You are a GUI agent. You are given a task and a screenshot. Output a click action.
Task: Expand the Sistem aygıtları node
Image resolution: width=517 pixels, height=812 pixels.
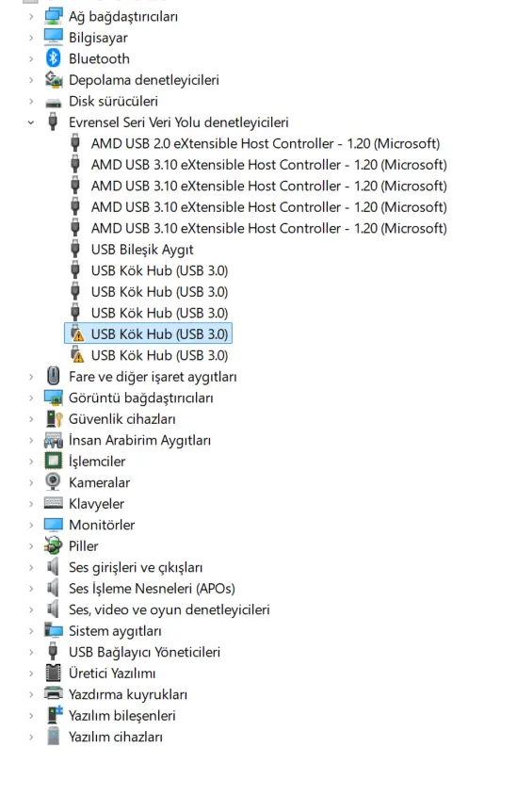coord(31,631)
